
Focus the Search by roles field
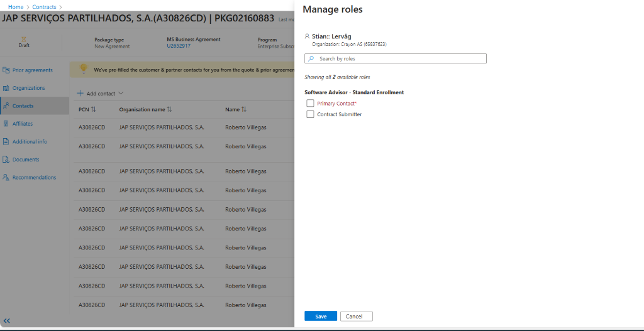coord(396,58)
